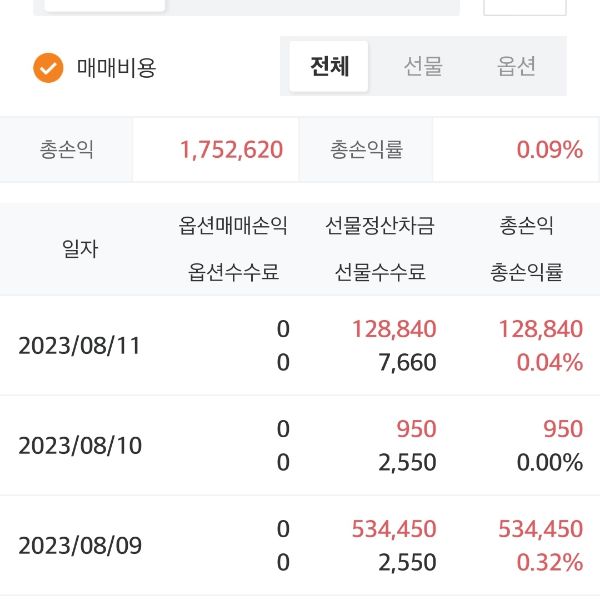600x600 pixels.
Task: Click the 매매비용 label text
Action: point(117,68)
